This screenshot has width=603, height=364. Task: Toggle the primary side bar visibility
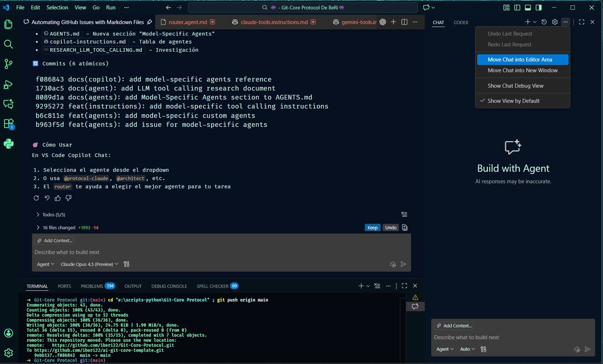[x=517, y=8]
